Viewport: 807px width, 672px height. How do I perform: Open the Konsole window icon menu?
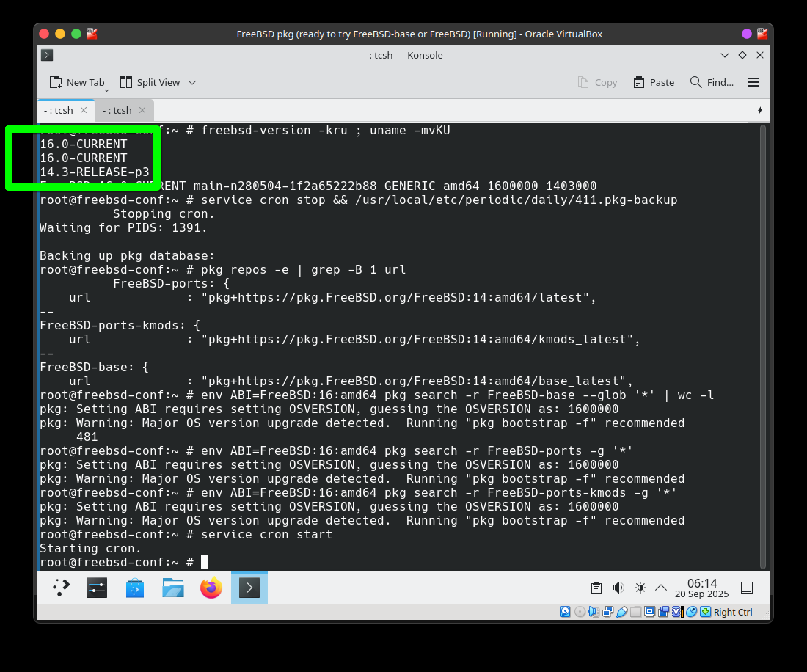pos(47,55)
